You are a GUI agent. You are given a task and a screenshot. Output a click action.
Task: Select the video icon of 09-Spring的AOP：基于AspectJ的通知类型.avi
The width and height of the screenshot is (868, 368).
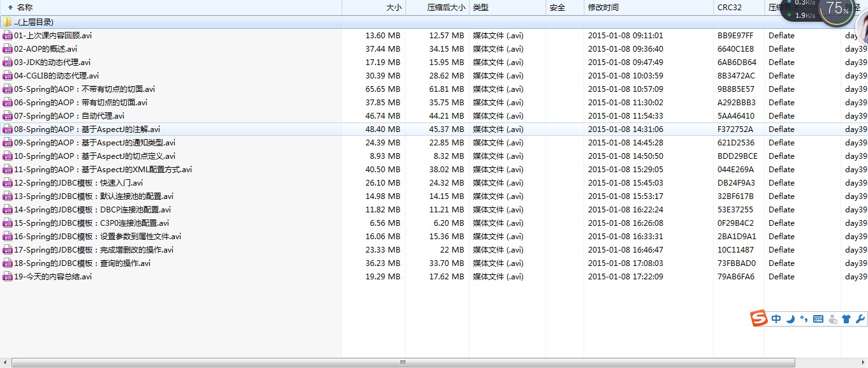8,143
